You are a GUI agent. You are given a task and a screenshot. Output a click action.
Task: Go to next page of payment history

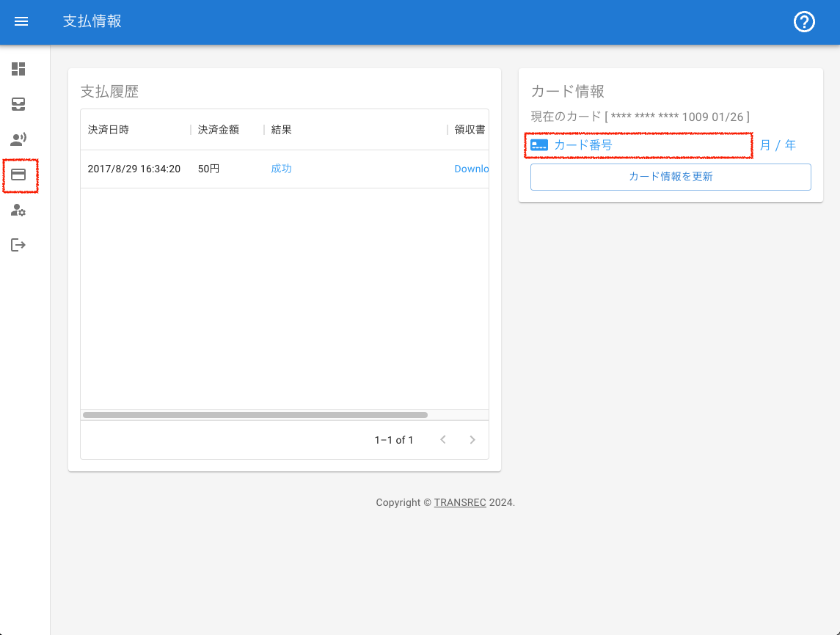pos(472,439)
